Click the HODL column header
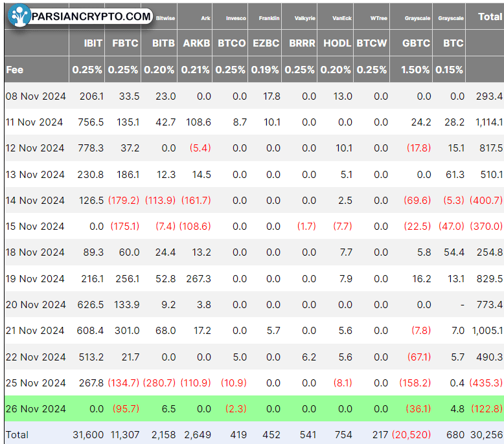 click(x=337, y=43)
